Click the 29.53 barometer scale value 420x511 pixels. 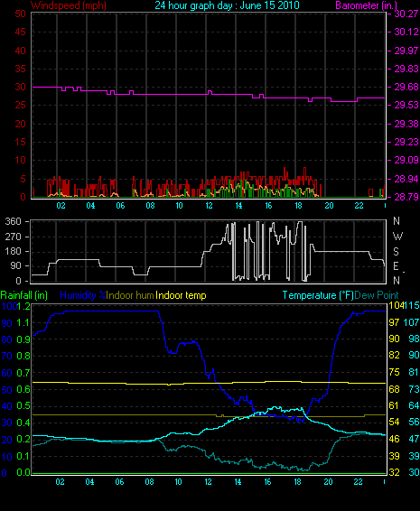(406, 106)
